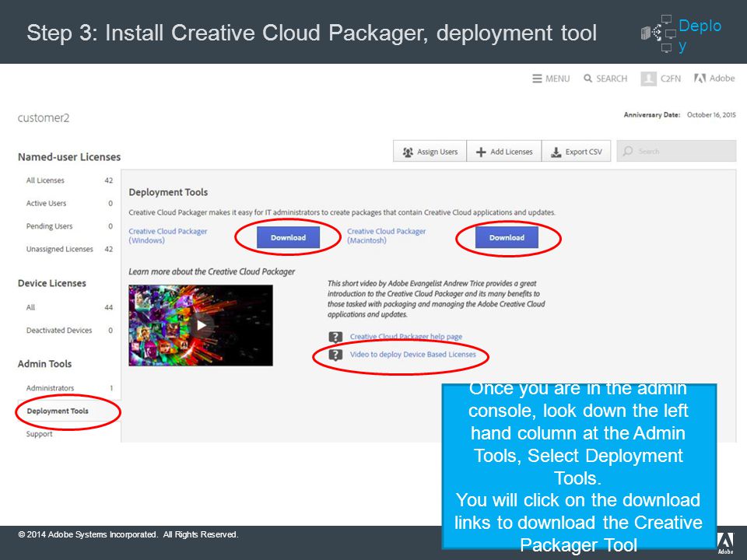This screenshot has width=747, height=560.
Task: Select Pending Users in sidebar
Action: click(69, 226)
